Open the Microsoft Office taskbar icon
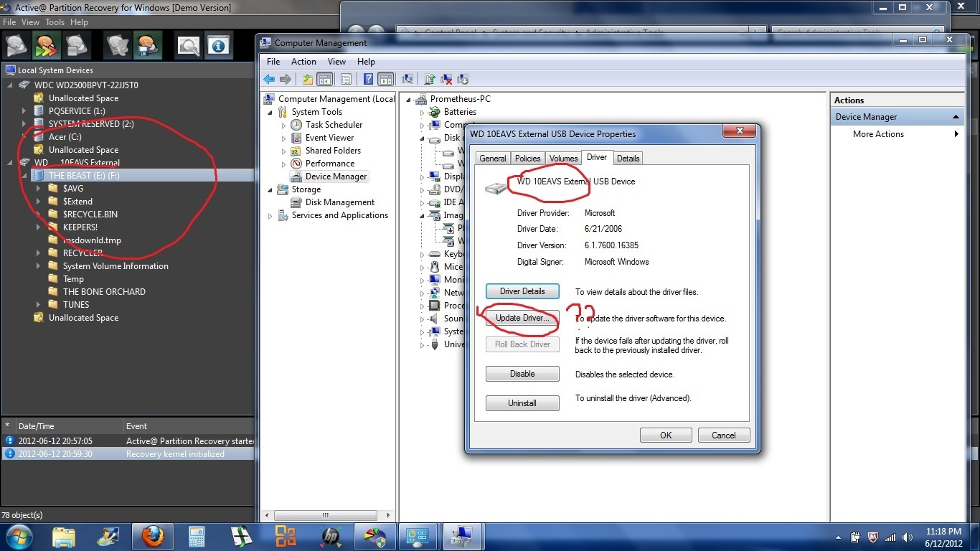The width and height of the screenshot is (980, 551). tap(286, 537)
